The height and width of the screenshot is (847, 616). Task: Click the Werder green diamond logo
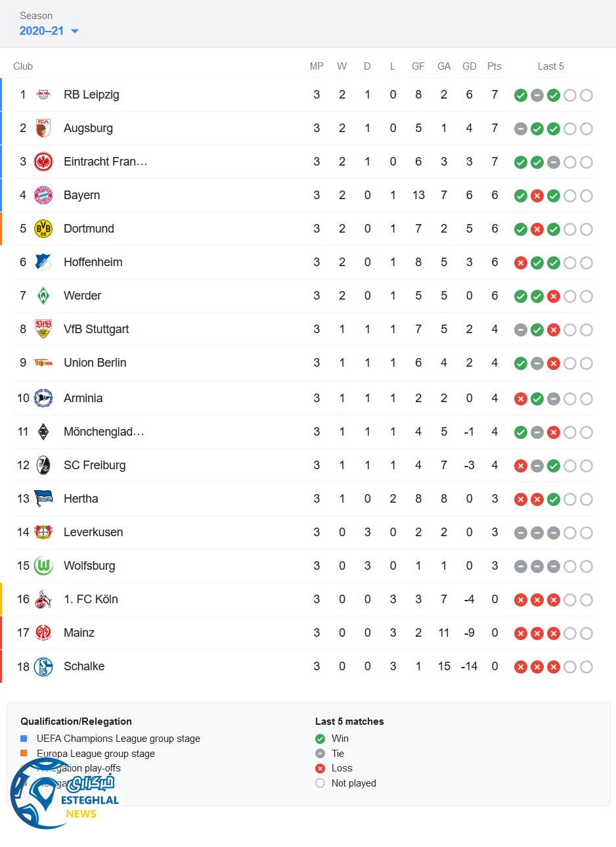tap(43, 296)
